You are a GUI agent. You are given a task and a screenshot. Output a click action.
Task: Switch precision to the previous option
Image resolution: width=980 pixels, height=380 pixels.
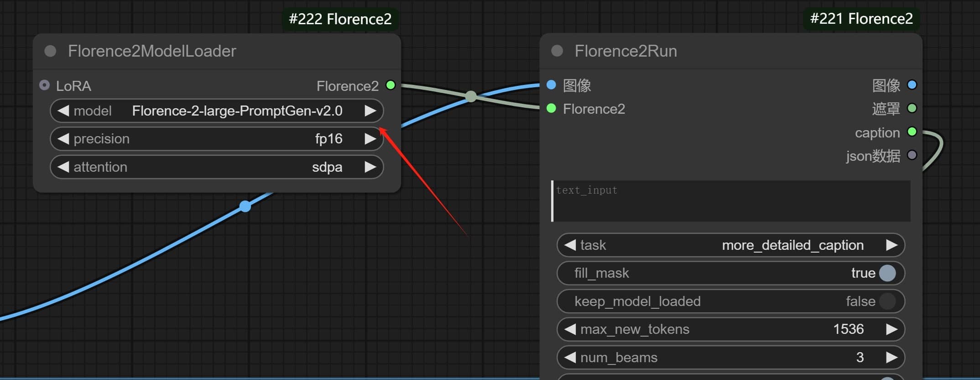point(63,139)
